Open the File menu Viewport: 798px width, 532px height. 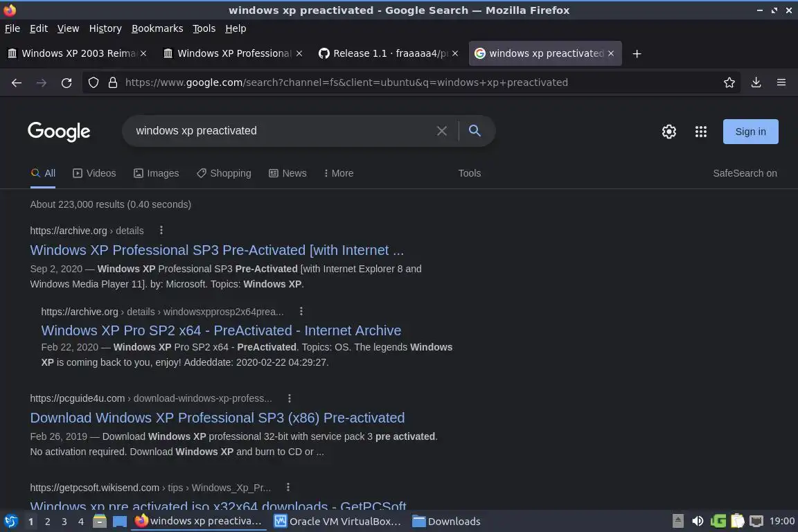12,28
